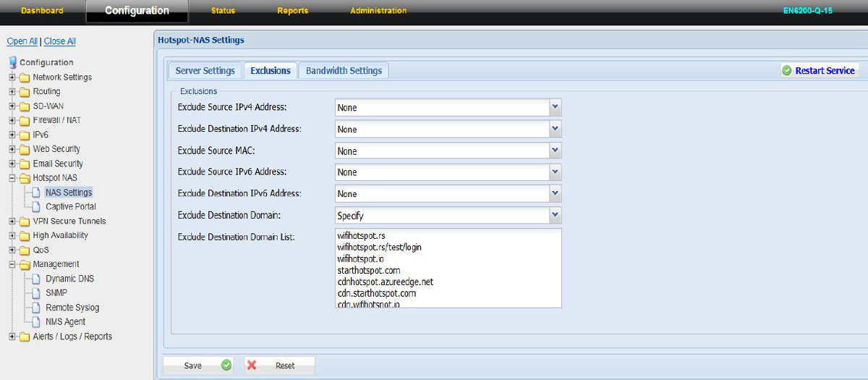This screenshot has height=380, width=868.
Task: Switch to the Bandwidth Settings tab
Action: click(x=344, y=71)
